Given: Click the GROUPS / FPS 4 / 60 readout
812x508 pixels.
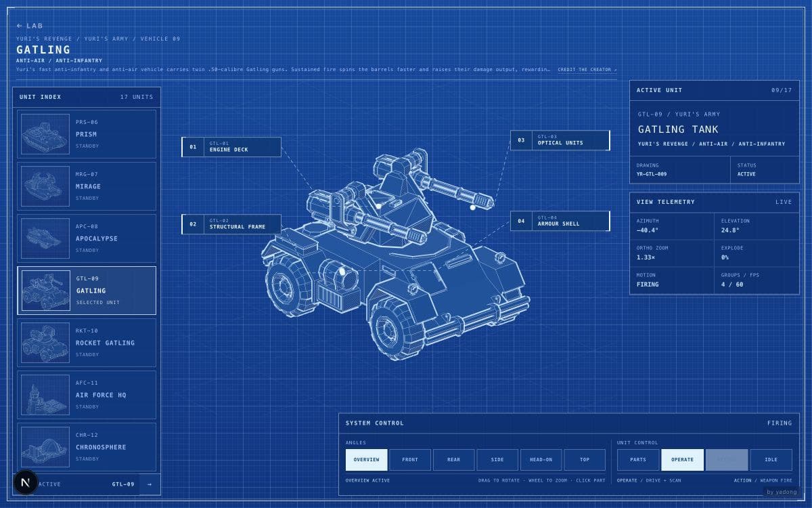Looking at the screenshot, I should (x=757, y=280).
